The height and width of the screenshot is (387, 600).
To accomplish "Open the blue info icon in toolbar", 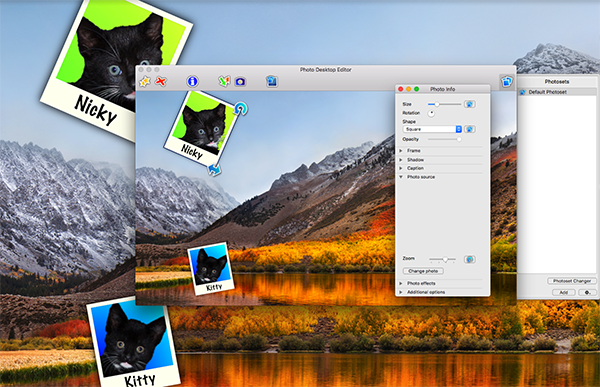I will point(192,81).
